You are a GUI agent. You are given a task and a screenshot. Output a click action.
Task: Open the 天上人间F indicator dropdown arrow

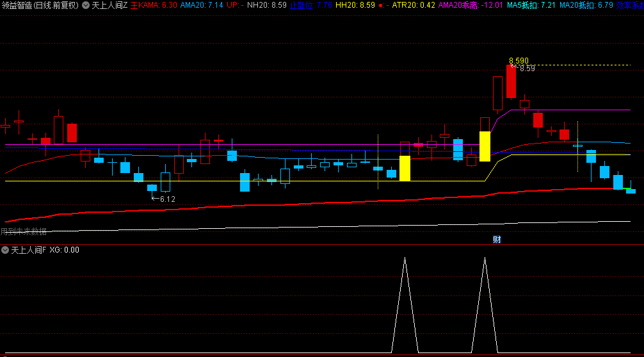pos(5,250)
